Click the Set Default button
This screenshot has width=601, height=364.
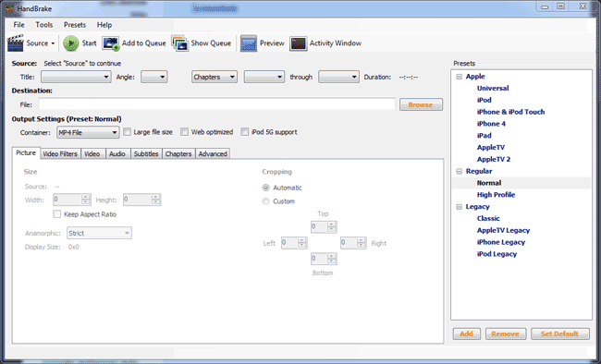(x=560, y=334)
